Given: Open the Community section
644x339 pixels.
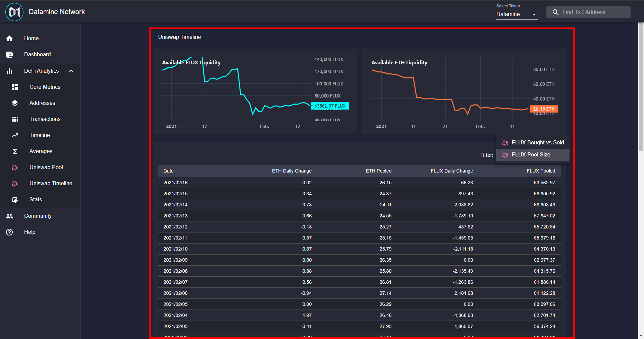Looking at the screenshot, I should point(40,216).
